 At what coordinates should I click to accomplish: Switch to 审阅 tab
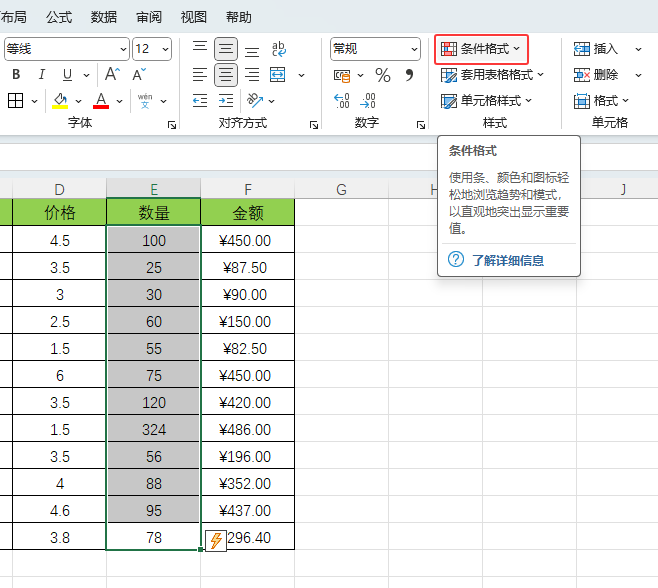149,17
